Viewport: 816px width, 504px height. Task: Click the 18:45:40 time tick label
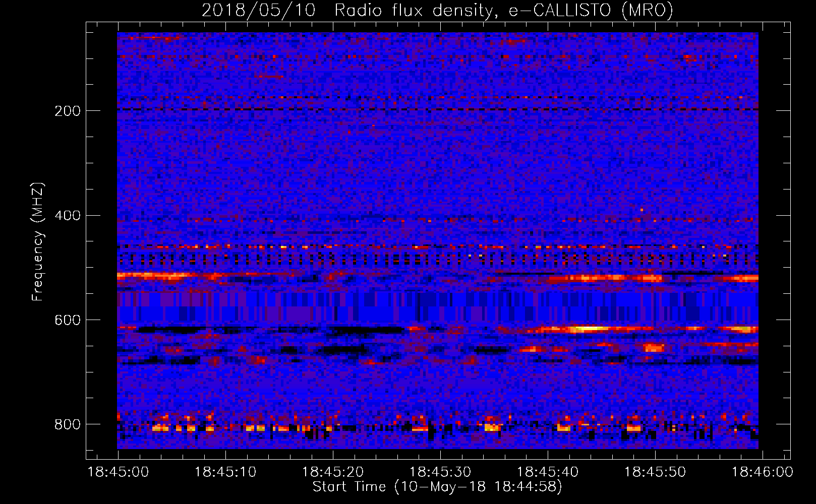point(548,472)
